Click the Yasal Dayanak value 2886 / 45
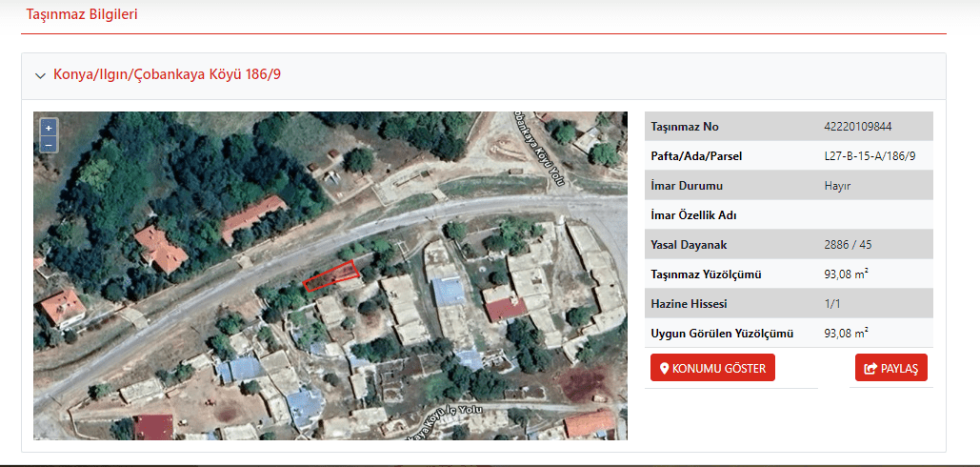The height and width of the screenshot is (467, 980). pos(848,245)
